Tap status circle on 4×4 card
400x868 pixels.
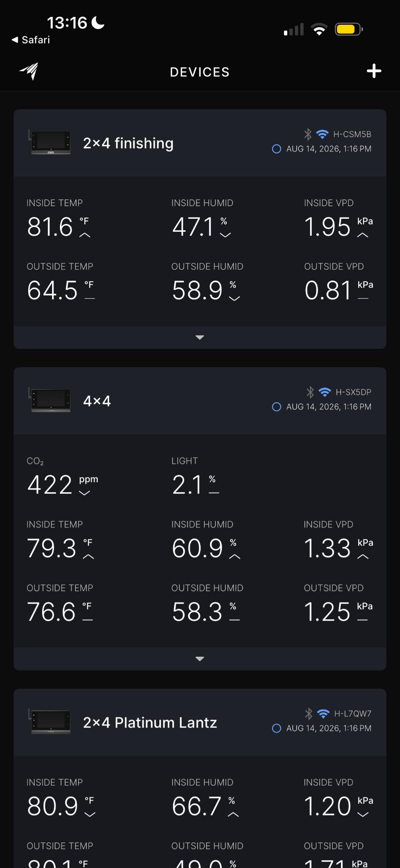pos(276,407)
